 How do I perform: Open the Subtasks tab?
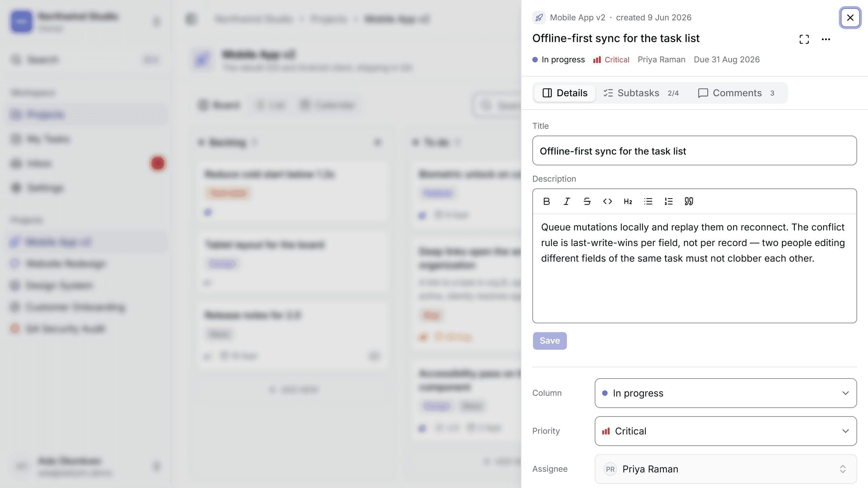pyautogui.click(x=641, y=93)
